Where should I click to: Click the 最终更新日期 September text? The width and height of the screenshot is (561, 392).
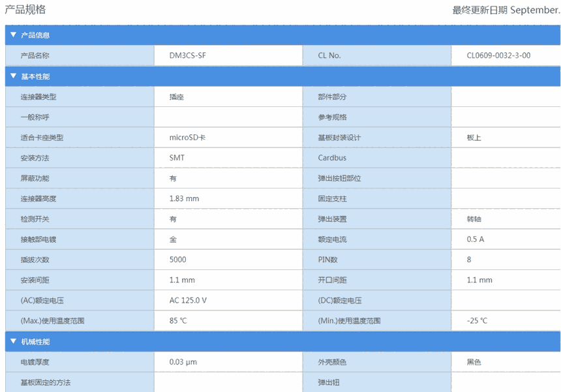[506, 10]
